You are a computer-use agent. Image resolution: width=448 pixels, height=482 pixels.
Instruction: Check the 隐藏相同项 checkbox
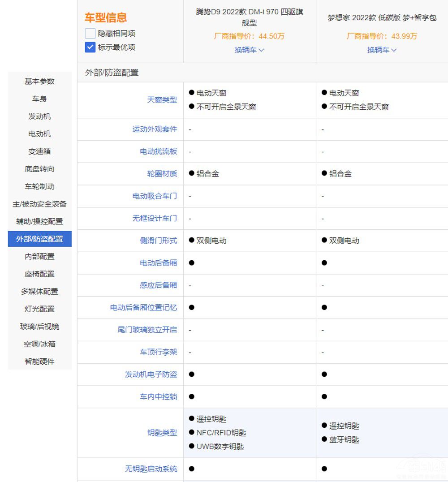point(90,34)
